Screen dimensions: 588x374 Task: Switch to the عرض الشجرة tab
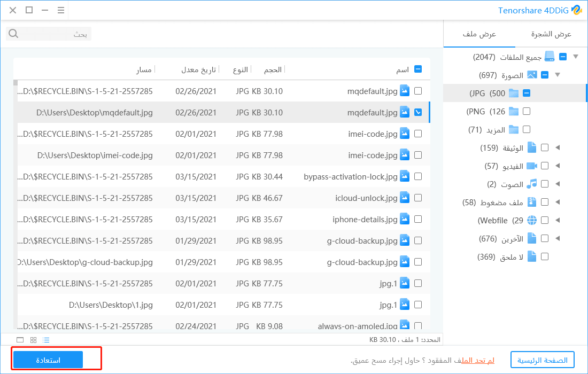pos(551,34)
